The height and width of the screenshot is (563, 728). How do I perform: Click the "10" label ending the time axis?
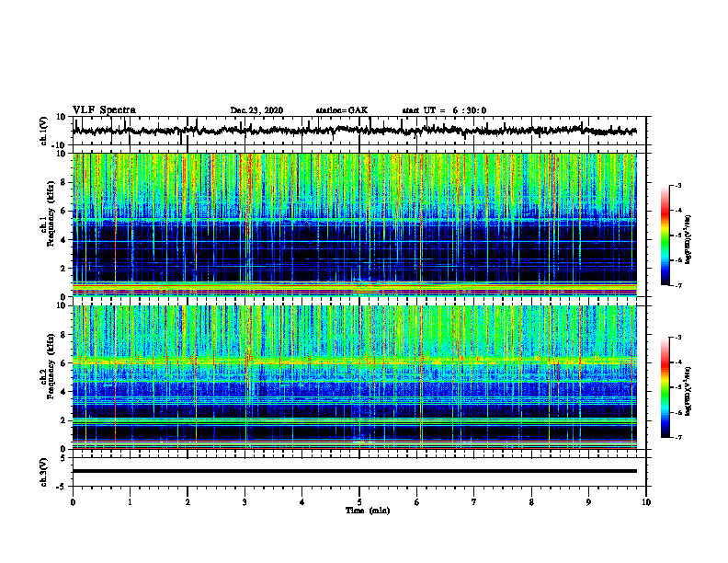[x=646, y=502]
